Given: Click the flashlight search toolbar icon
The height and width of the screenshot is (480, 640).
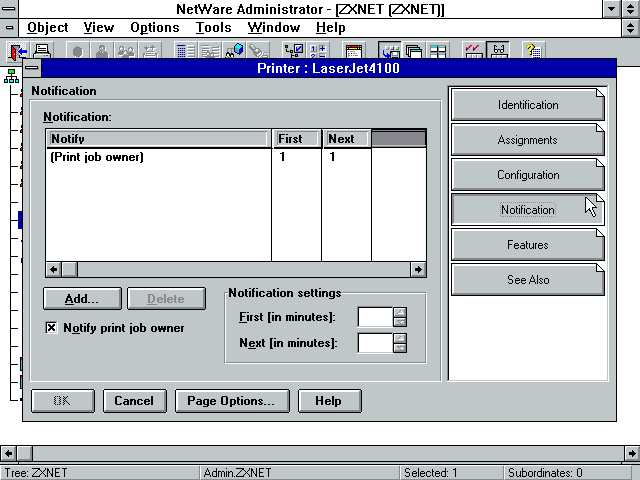Looking at the screenshot, I should pos(258,51).
